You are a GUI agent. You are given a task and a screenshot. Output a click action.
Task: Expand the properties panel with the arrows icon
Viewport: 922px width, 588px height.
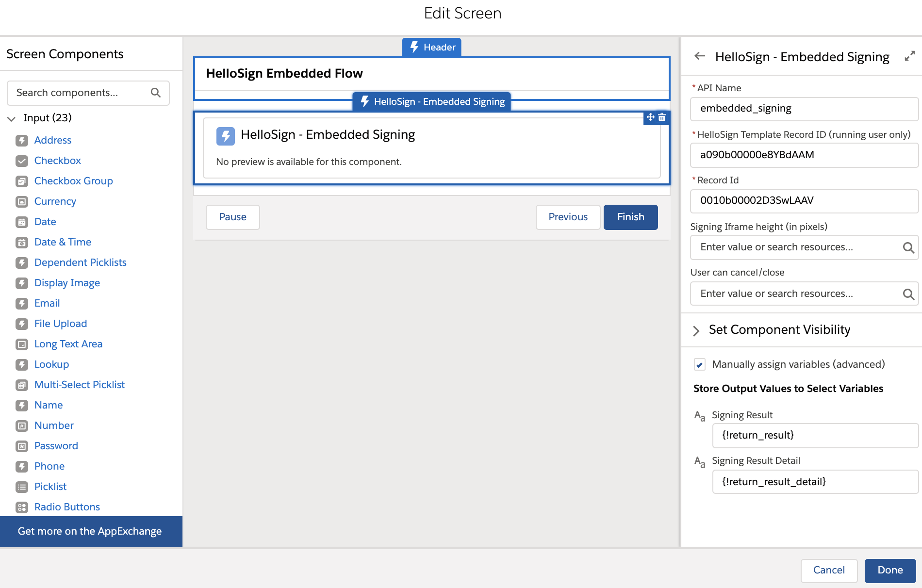(910, 56)
